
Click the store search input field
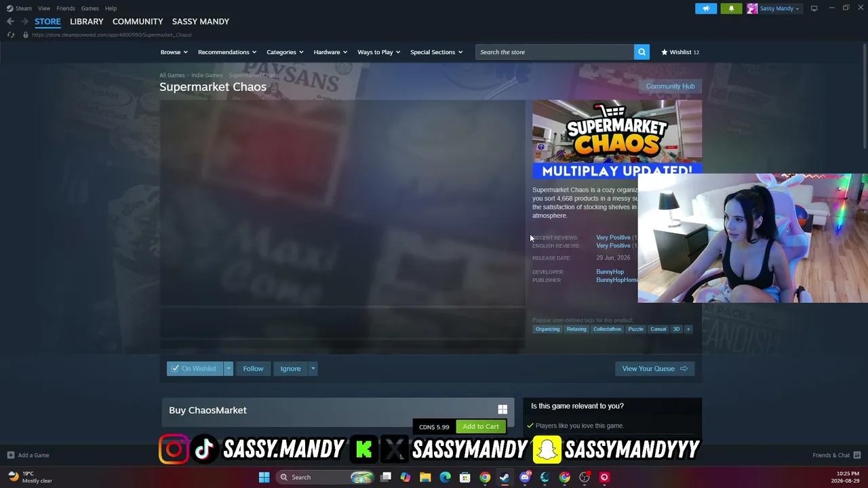555,52
